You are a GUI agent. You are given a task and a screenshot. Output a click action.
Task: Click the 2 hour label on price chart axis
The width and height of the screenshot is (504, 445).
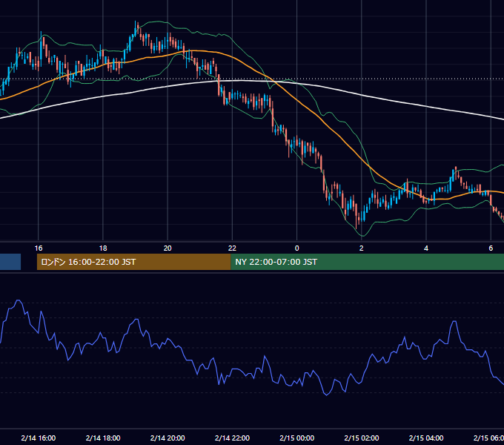[361, 248]
